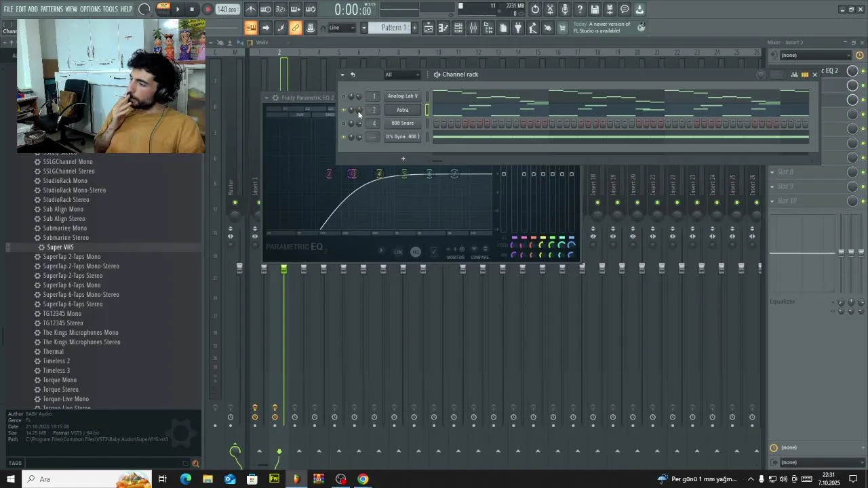Toggle the metronome icon in top toolbar
Image resolution: width=868 pixels, height=488 pixels.
tap(251, 9)
